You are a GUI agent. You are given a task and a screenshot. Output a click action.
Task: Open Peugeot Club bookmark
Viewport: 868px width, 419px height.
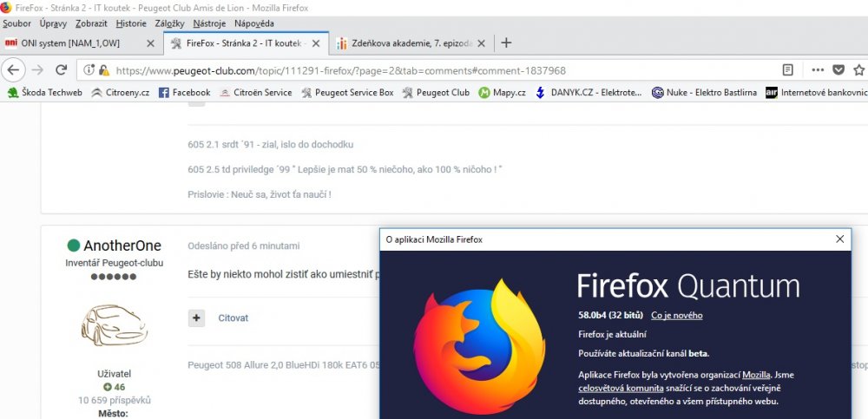[436, 93]
